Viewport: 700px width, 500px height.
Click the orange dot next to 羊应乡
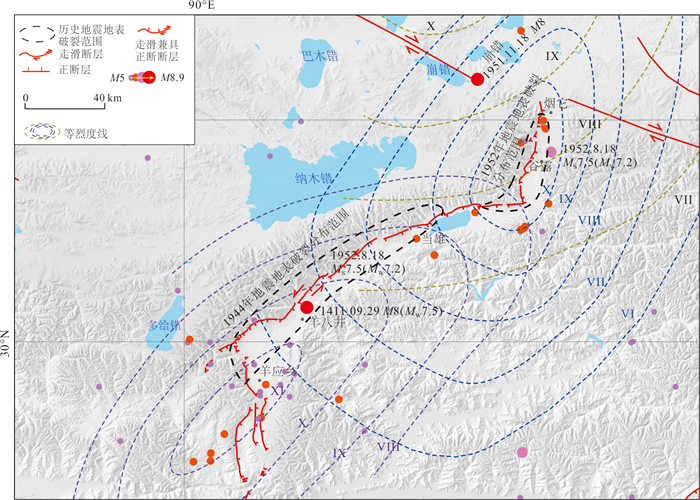266,384
